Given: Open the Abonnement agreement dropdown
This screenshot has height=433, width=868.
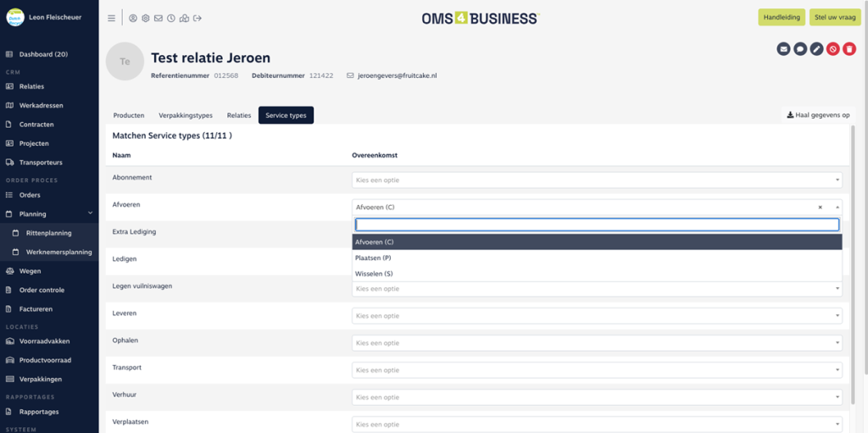Looking at the screenshot, I should pos(597,180).
